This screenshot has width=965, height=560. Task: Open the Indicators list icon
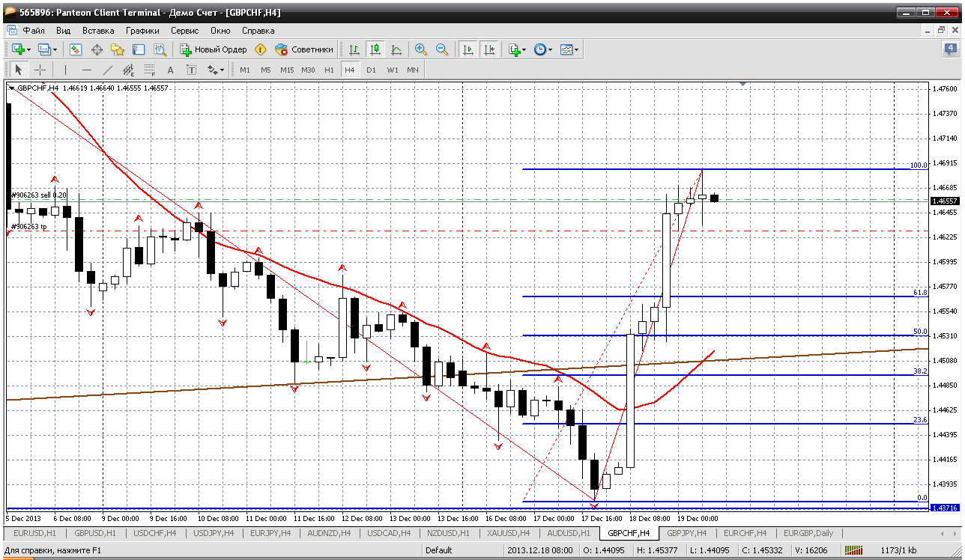coord(515,49)
